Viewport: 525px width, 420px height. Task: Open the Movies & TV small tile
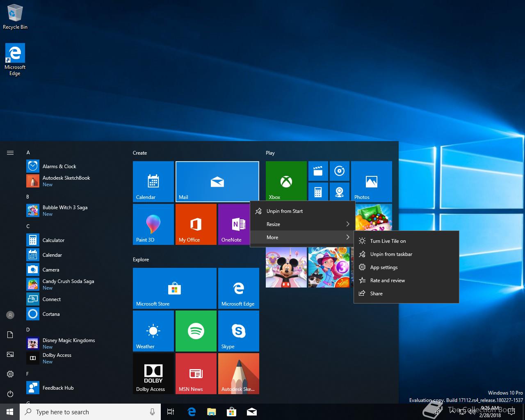coord(318,171)
